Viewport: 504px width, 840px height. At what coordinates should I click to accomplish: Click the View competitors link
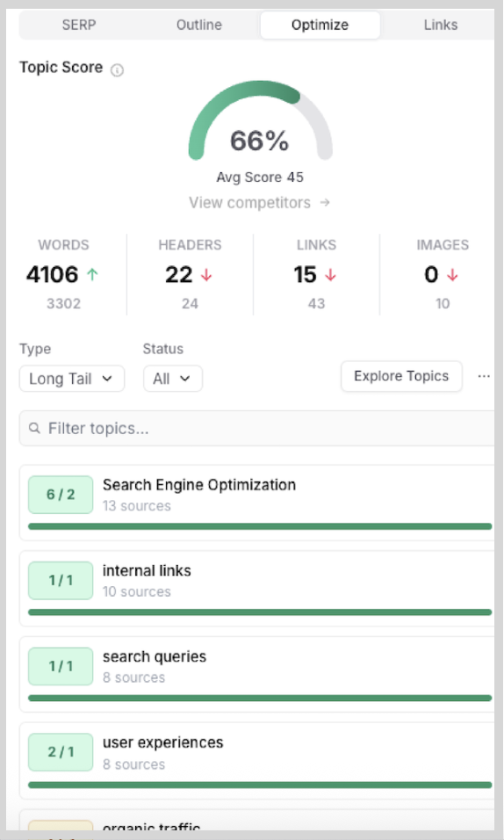coord(249,202)
